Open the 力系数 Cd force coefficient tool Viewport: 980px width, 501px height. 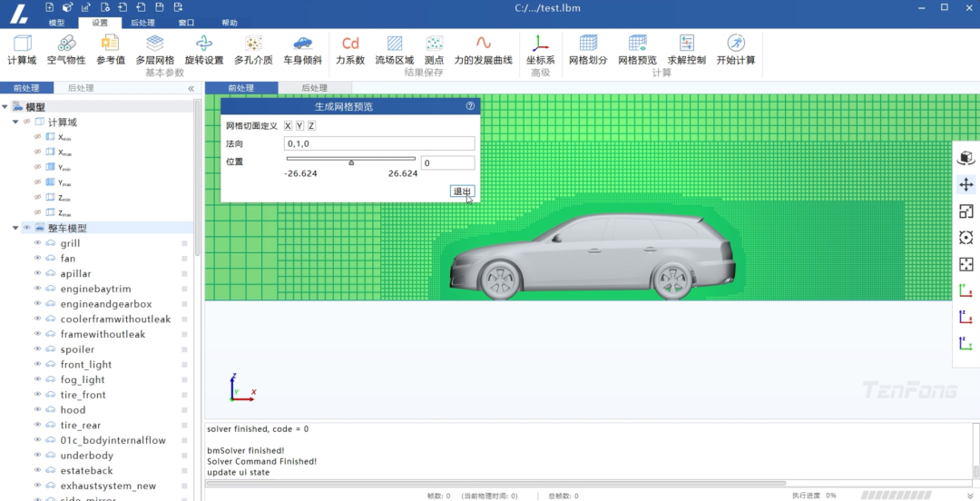click(350, 49)
